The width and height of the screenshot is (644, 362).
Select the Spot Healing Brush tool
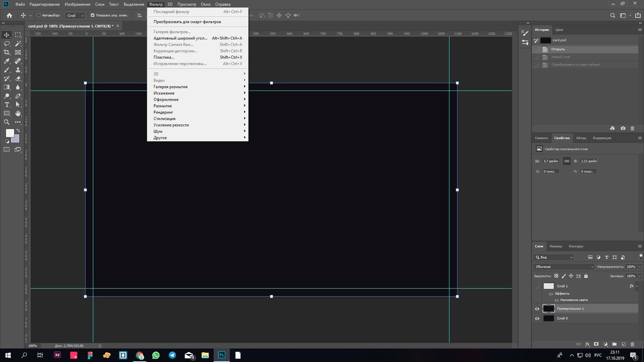coord(18,61)
